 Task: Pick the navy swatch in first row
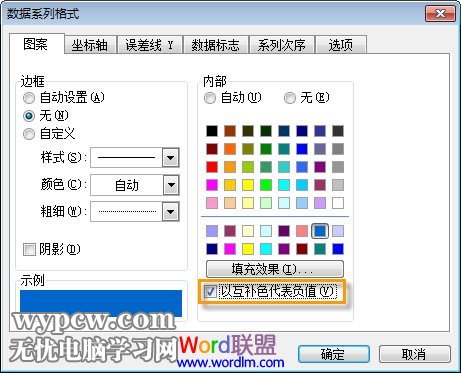[302, 131]
